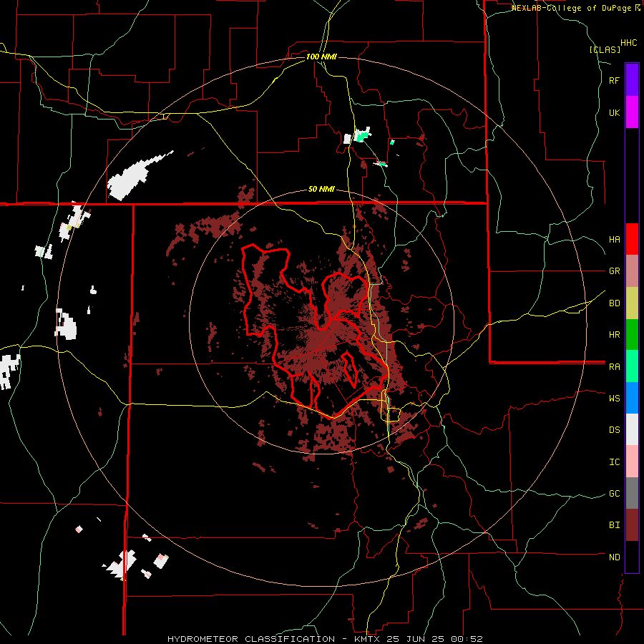This screenshot has width=644, height=644.
Task: Click the 'NEXLAB-College of DuPage' credit text
Action: pyautogui.click(x=571, y=8)
